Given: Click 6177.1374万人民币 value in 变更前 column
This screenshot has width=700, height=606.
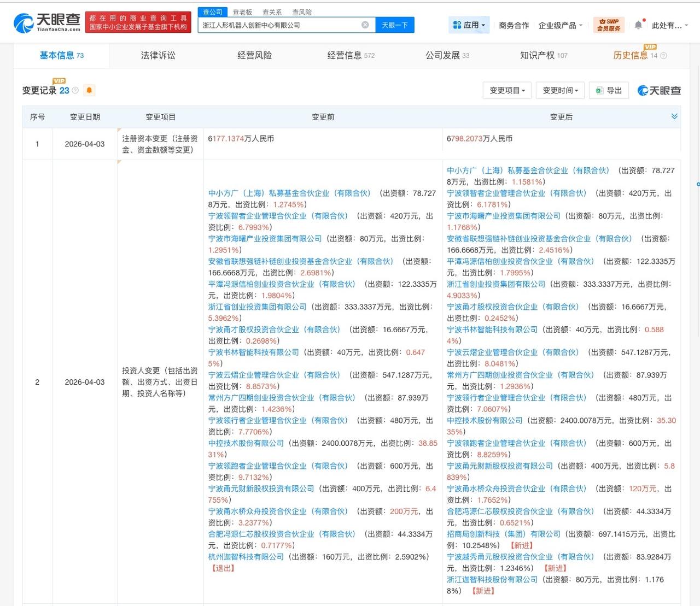Looking at the screenshot, I should pos(241,139).
